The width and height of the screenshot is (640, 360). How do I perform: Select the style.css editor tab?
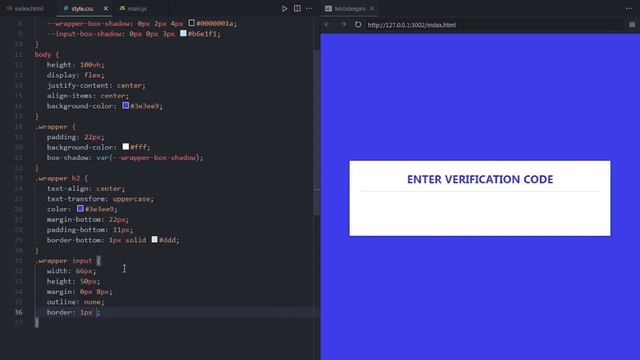tap(82, 8)
